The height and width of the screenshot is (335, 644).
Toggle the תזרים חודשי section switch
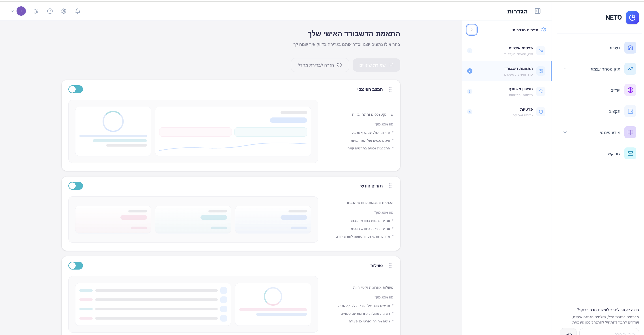tap(75, 186)
